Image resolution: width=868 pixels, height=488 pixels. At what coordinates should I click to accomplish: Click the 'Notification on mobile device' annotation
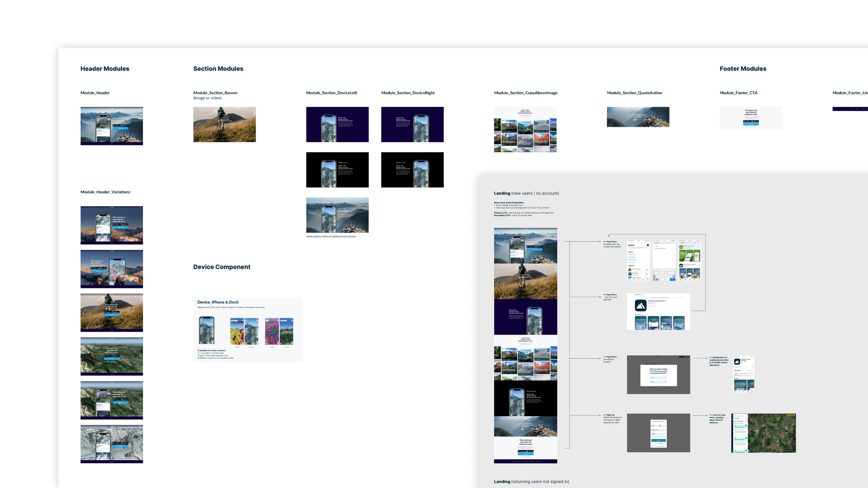coord(719,361)
